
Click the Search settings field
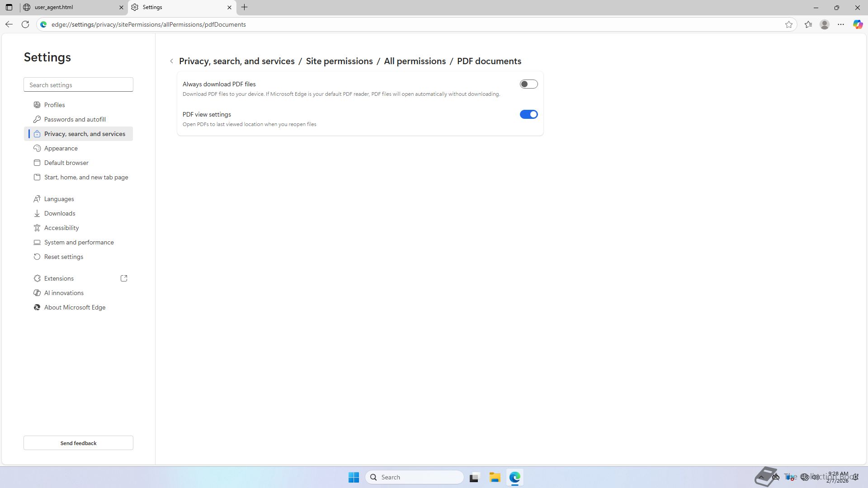click(78, 85)
